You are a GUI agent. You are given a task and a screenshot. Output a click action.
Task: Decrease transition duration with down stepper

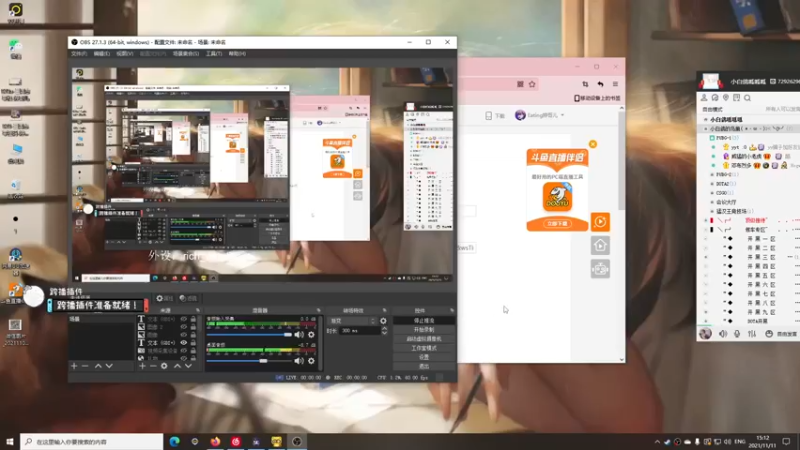[x=384, y=333]
